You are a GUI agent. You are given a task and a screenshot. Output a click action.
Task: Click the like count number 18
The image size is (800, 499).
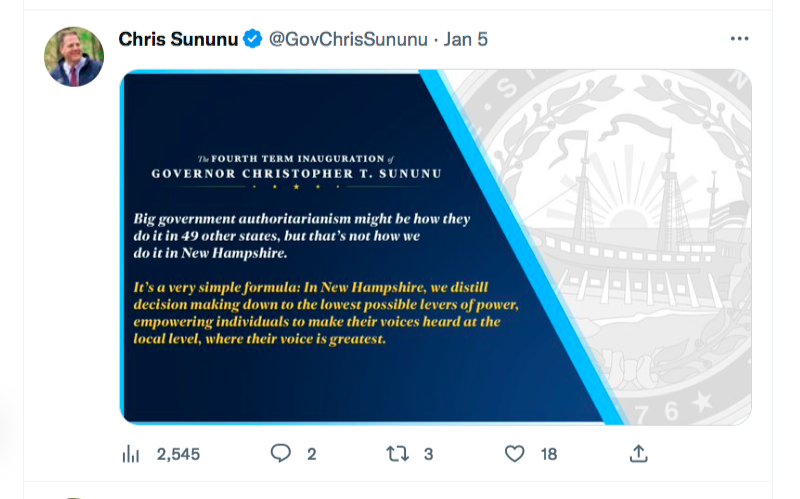coord(549,454)
